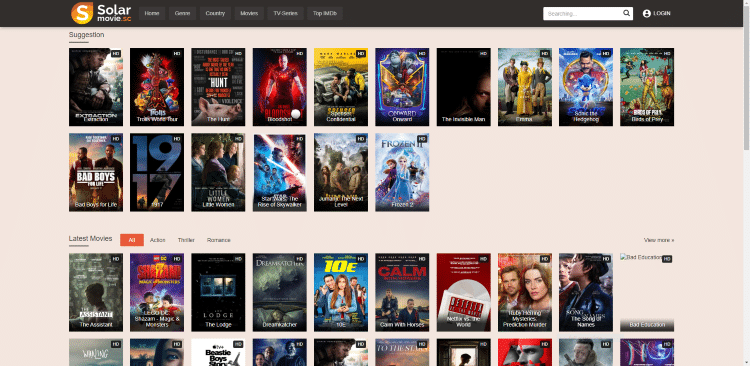This screenshot has width=750, height=366.
Task: Click the search magnifier icon
Action: pyautogui.click(x=626, y=13)
